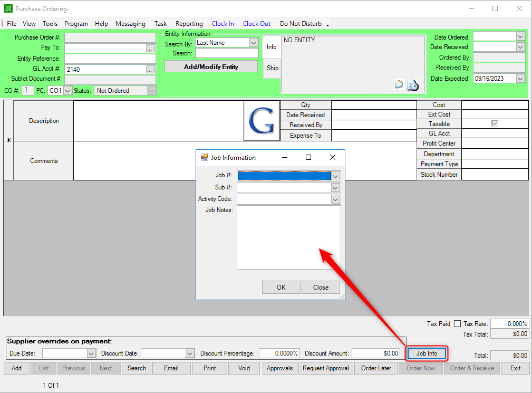Open the envelope icon in entity info
The width and height of the screenshot is (532, 393).
399,84
